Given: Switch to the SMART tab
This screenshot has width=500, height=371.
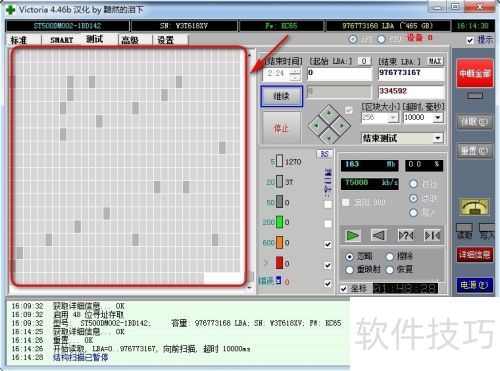Looking at the screenshot, I should 61,40.
